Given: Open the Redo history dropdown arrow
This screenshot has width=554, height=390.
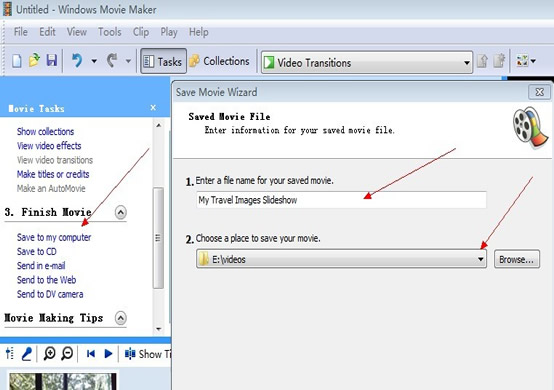Looking at the screenshot, I should (x=128, y=61).
